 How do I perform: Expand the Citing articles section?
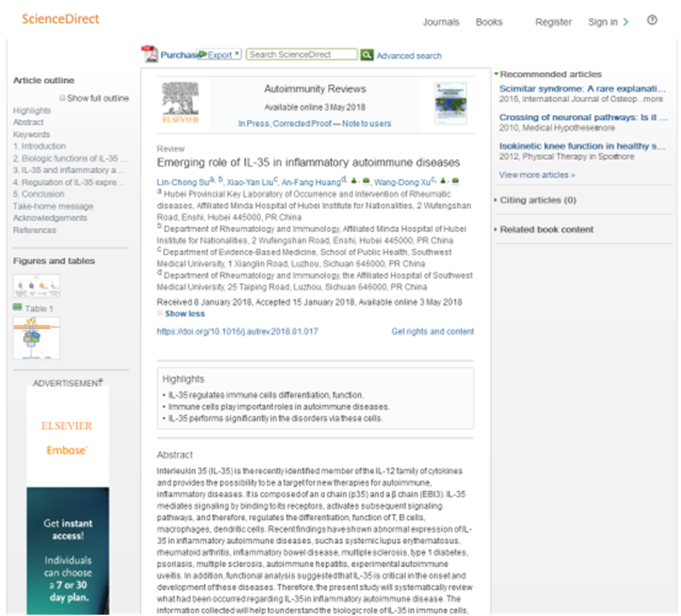[496, 201]
